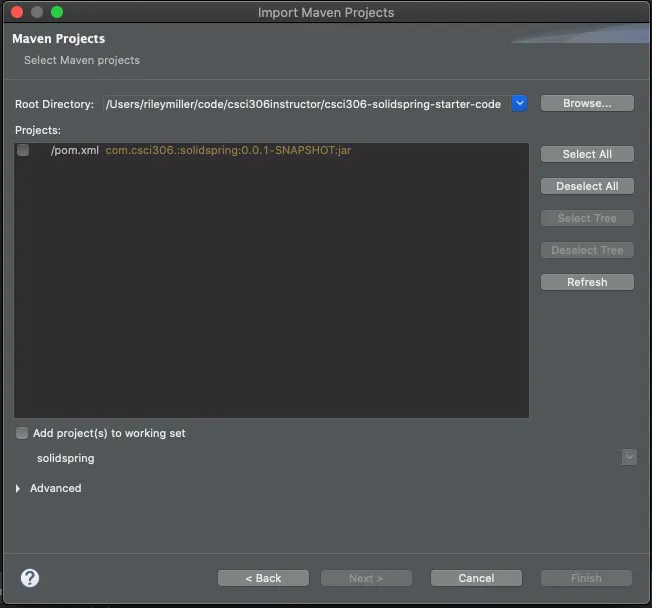Open the working set solidspring dropdown
The image size is (652, 608).
tap(629, 457)
